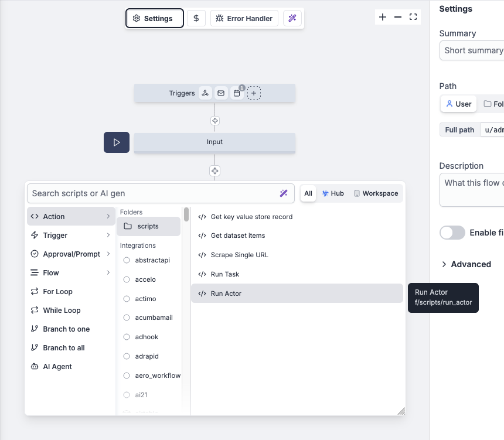Click the Short summary input field
This screenshot has width=504, height=440.
pos(475,50)
